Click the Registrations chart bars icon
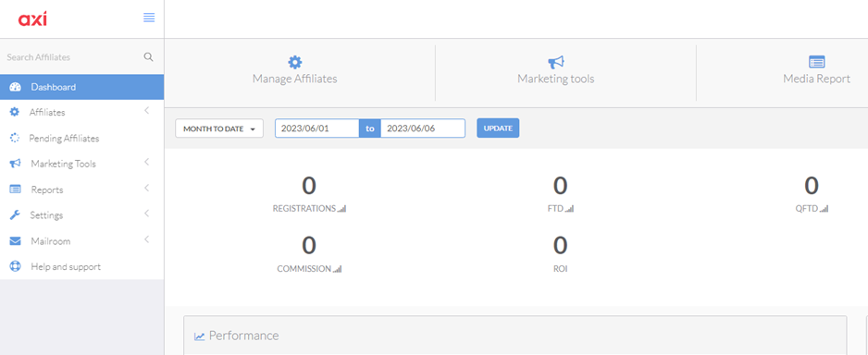 click(x=341, y=209)
